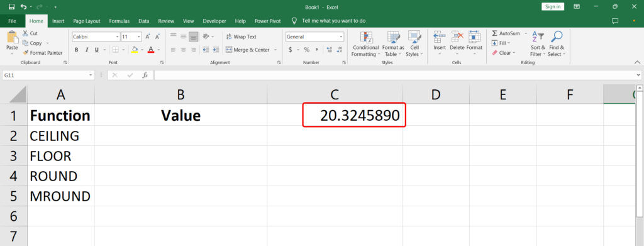Open the Borders icon in Font group
The height and width of the screenshot is (246, 644).
click(x=116, y=50)
